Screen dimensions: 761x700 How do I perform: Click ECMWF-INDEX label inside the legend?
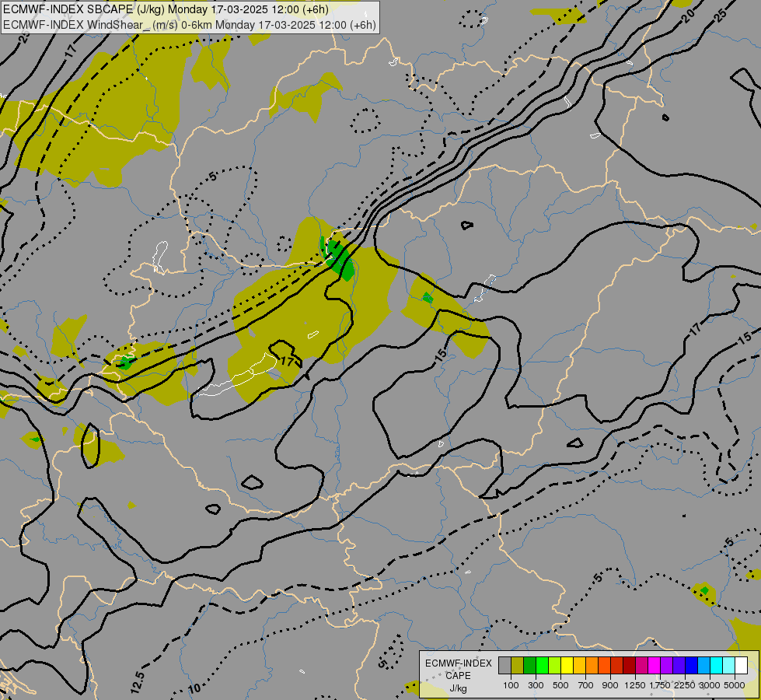459,663
